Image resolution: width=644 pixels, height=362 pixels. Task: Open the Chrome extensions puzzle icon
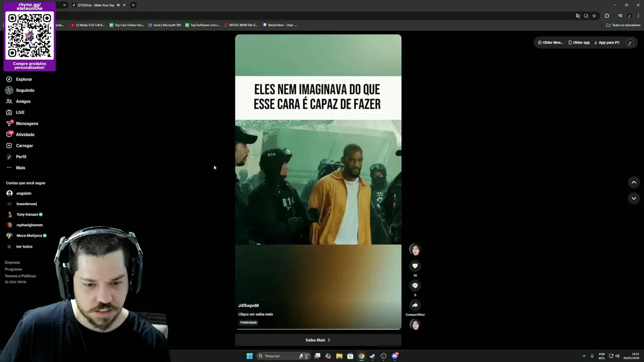pos(607,16)
